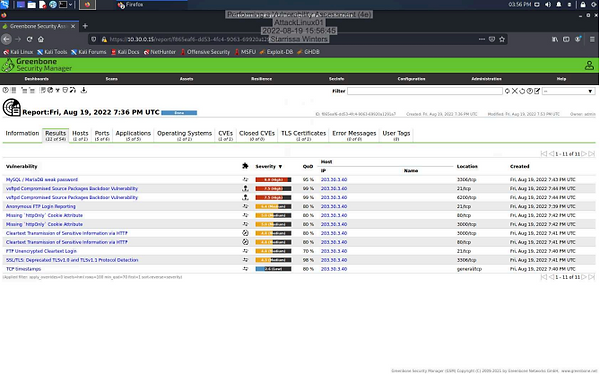Switch to the Ports tab
600x374 pixels.
[102, 135]
